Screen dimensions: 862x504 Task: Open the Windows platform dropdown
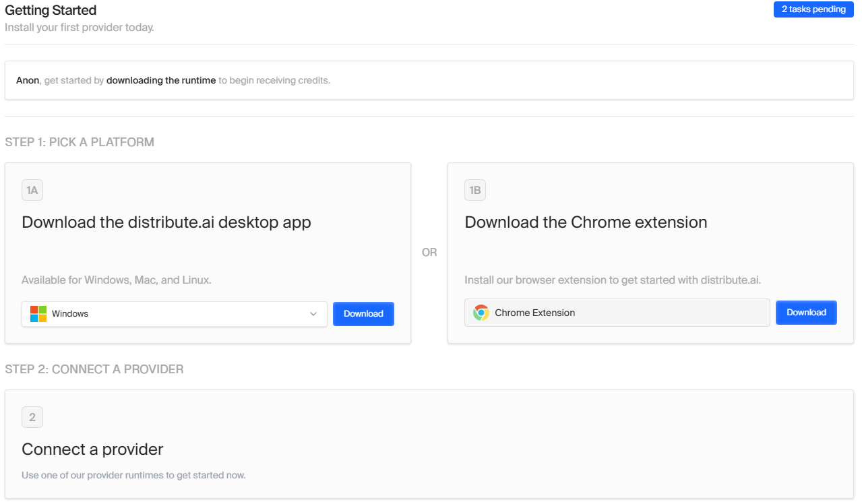pyautogui.click(x=174, y=314)
